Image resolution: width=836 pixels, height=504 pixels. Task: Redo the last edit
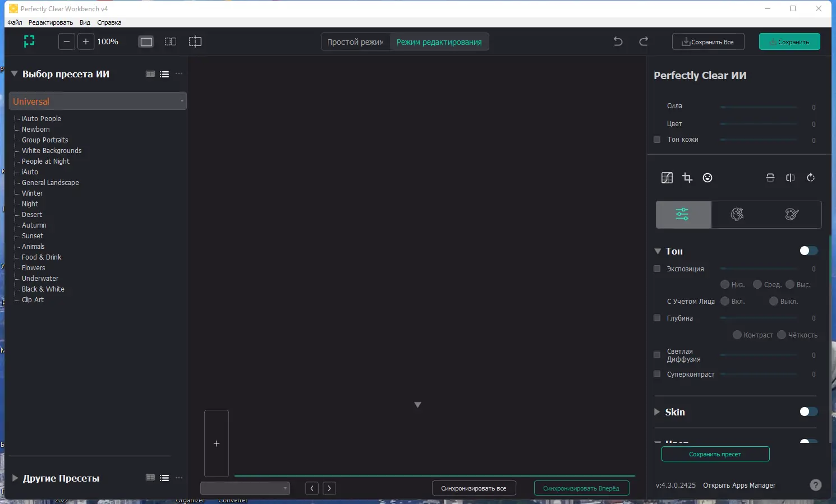644,41
